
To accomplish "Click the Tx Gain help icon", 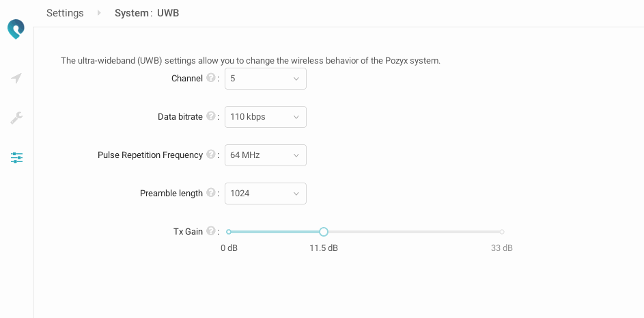I will (211, 231).
